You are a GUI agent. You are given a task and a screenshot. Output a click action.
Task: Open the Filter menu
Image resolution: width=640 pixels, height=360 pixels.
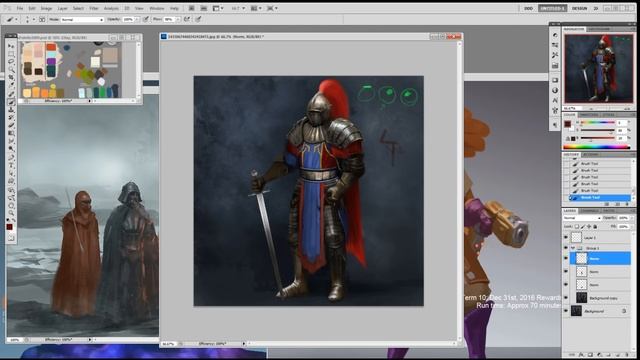point(94,8)
